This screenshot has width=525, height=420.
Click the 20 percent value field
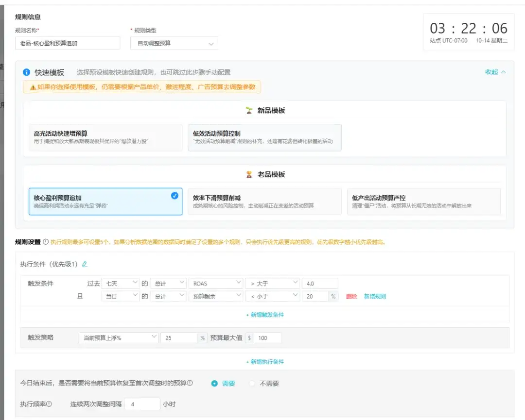(315, 296)
